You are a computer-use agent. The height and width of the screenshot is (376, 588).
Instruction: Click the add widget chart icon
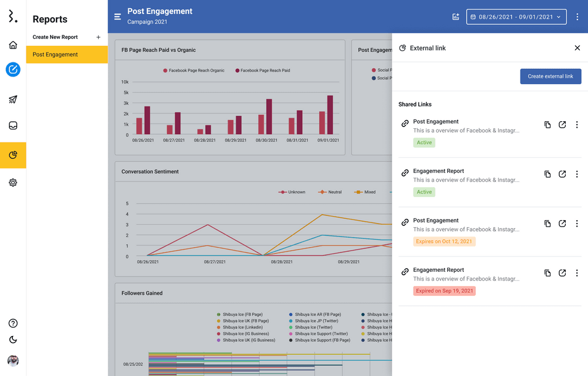coord(456,17)
